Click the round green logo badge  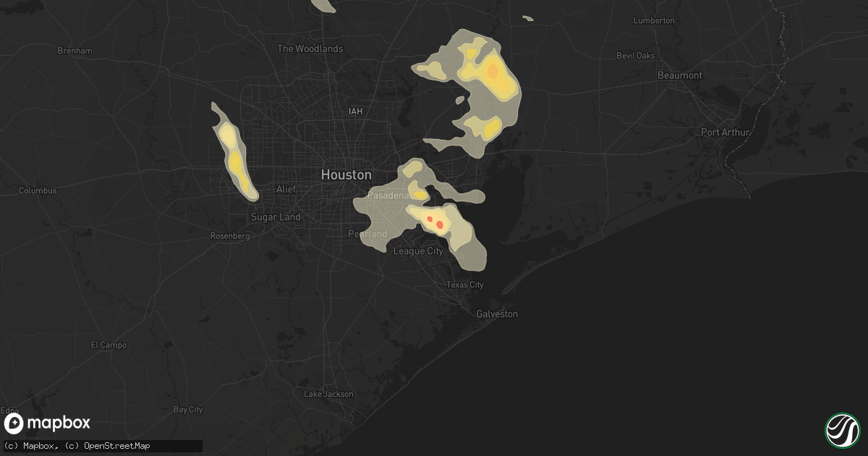click(x=842, y=430)
